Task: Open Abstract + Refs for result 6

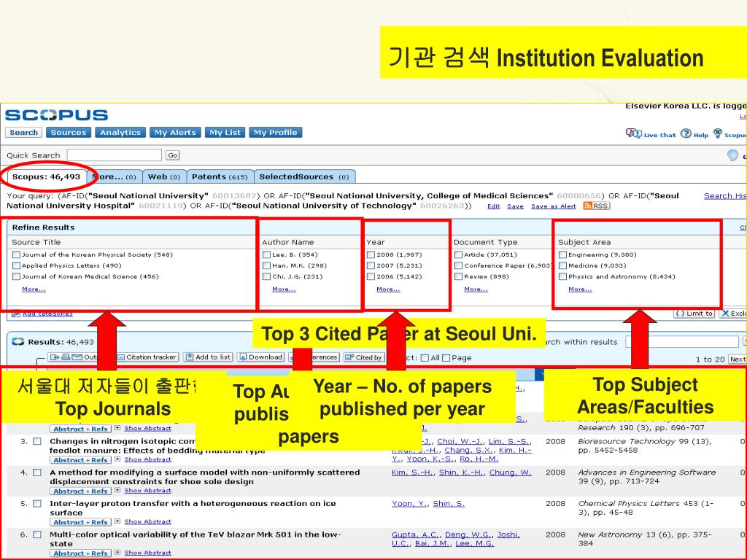Action: click(x=80, y=553)
